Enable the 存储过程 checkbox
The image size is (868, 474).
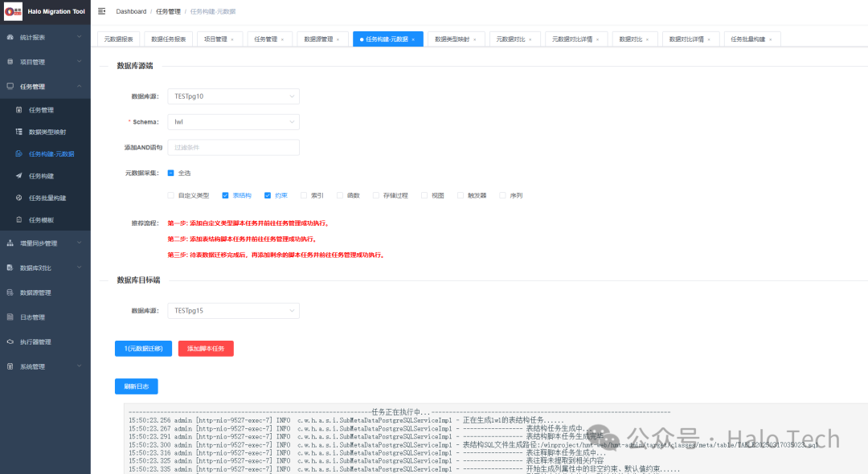tap(376, 195)
